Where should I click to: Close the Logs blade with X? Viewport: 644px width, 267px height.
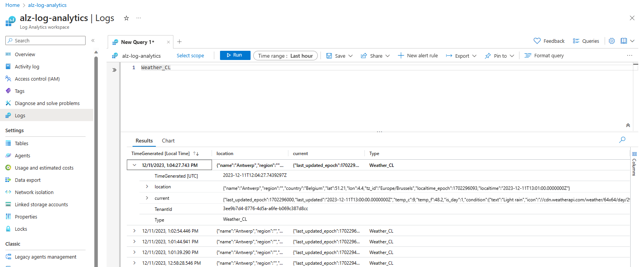[632, 18]
